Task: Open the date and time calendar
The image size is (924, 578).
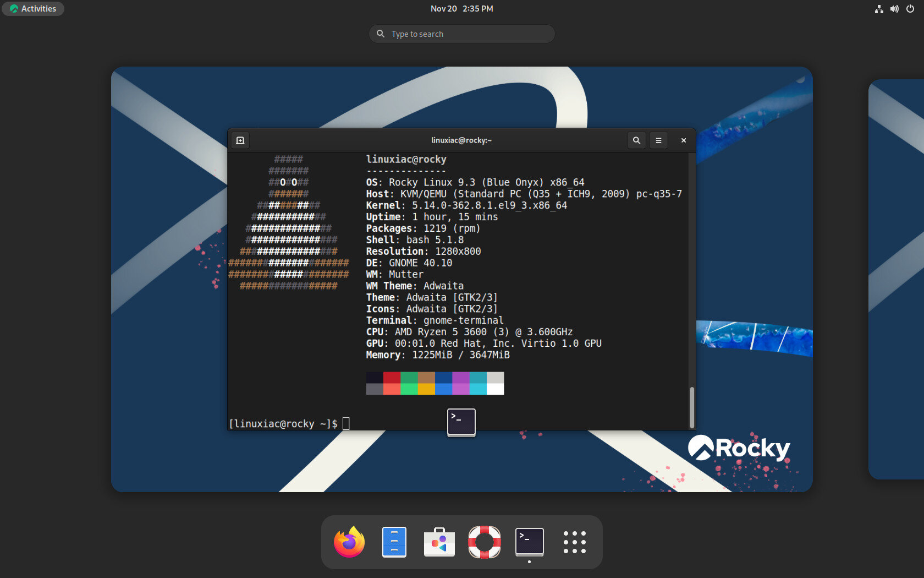Action: click(461, 8)
